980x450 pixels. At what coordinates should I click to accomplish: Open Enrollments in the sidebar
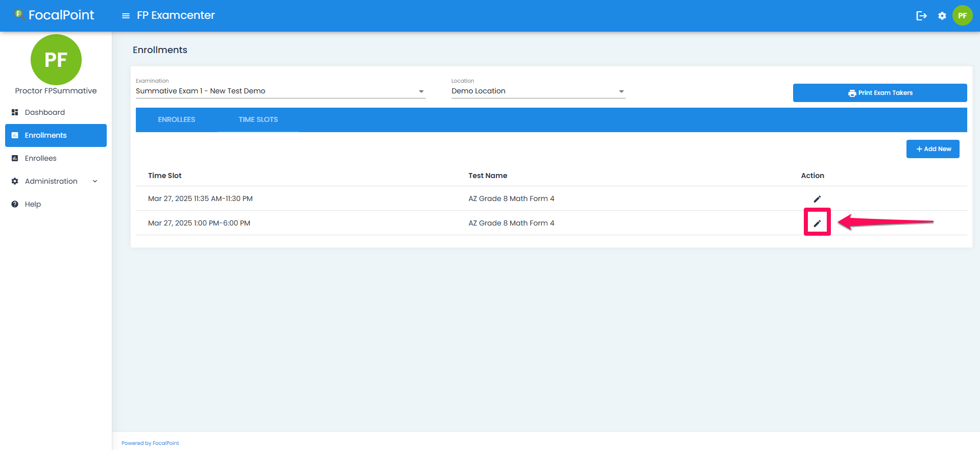[x=46, y=135]
